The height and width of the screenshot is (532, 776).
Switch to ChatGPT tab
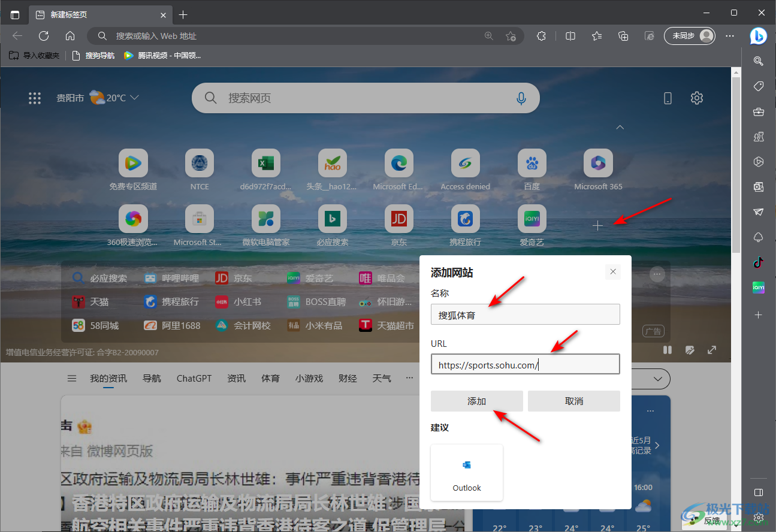pos(194,378)
